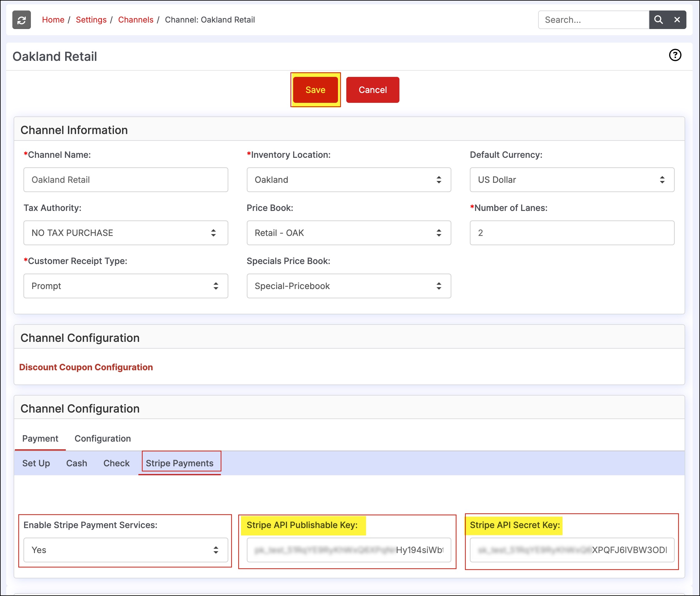Screen dimensions: 700x596
Task: Toggle Enable Stripe Payment Services dropdown
Action: 125,550
